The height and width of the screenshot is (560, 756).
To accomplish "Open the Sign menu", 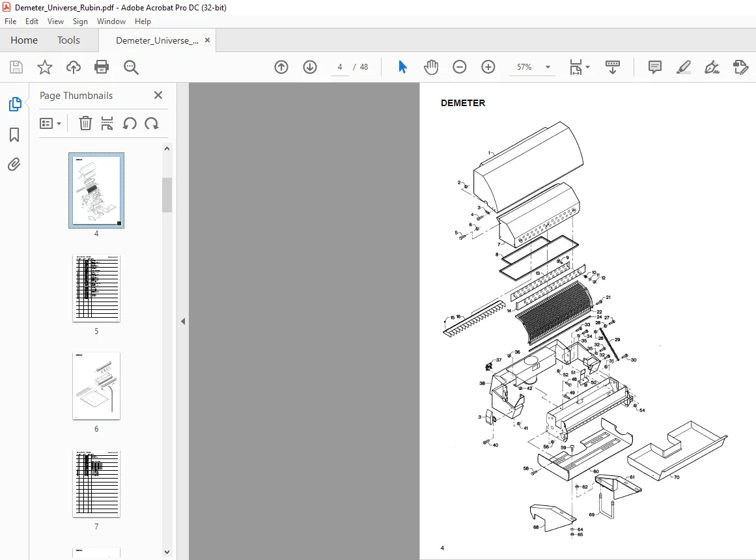I will pyautogui.click(x=80, y=21).
